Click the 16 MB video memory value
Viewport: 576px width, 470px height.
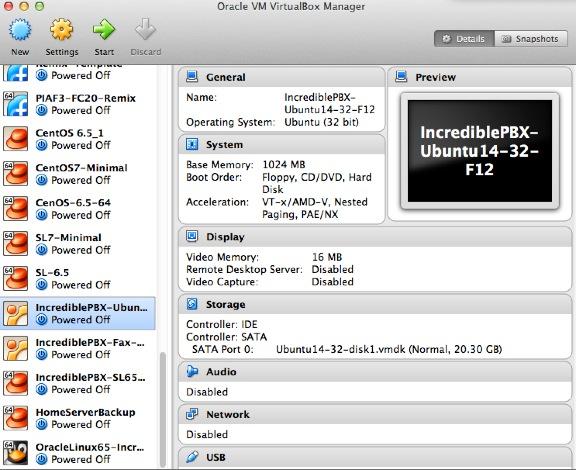click(x=327, y=257)
